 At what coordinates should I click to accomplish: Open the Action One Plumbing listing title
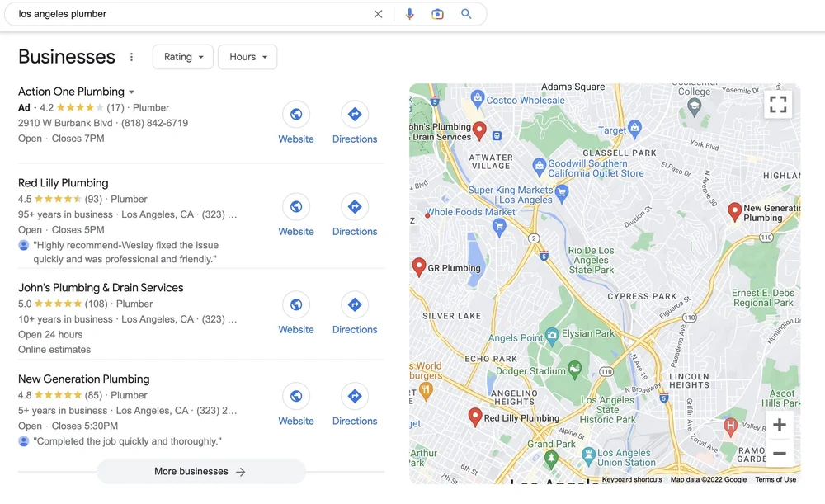click(71, 92)
